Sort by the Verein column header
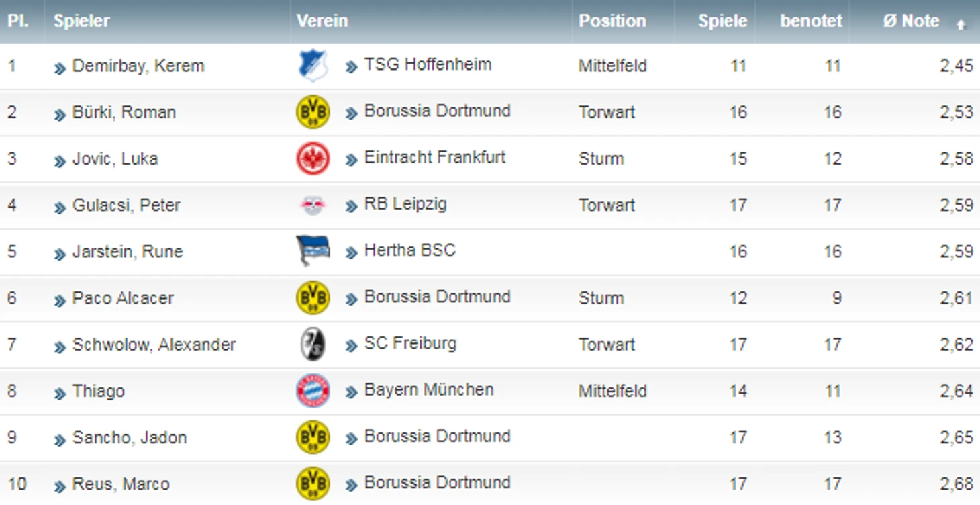The height and width of the screenshot is (505, 980). (x=322, y=21)
